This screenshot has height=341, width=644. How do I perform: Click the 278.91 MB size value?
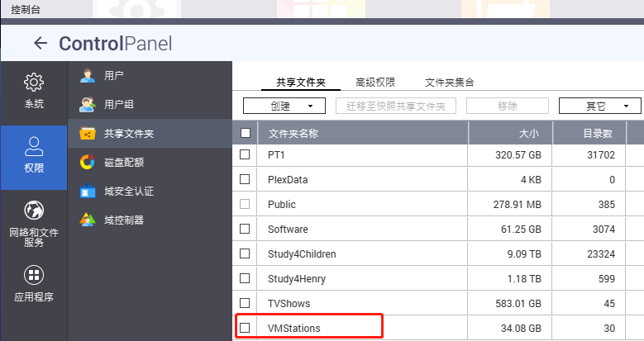click(x=517, y=205)
